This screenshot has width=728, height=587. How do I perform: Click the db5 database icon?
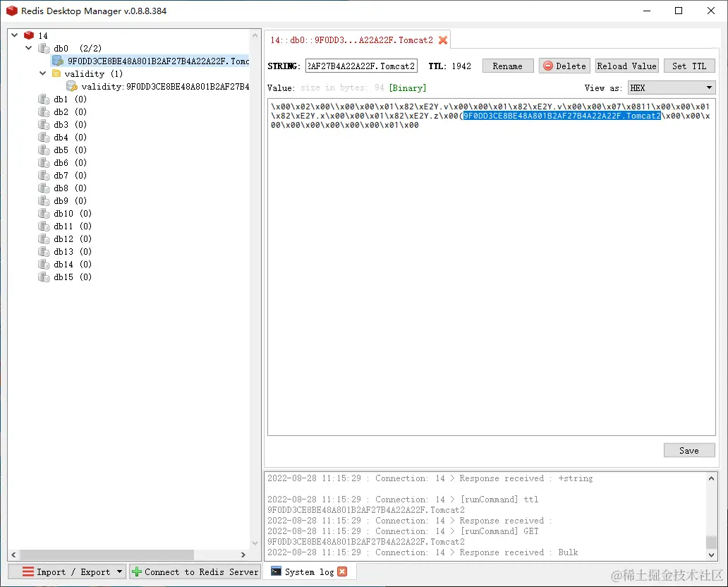pyautogui.click(x=44, y=150)
